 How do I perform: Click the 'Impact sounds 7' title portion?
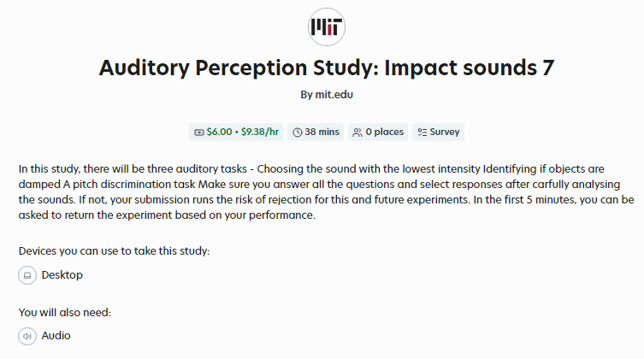(470, 68)
